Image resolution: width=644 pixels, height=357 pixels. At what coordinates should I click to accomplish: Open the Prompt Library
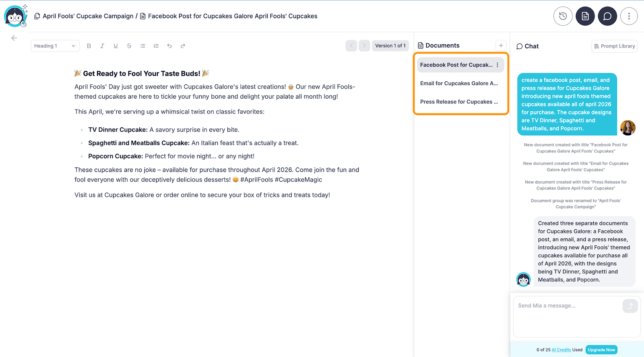click(x=614, y=46)
